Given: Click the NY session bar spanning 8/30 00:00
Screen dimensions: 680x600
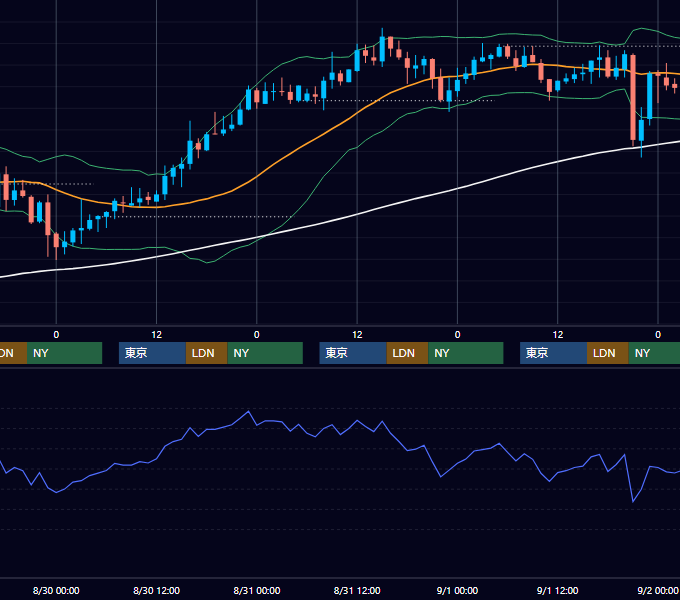Looking at the screenshot, I should point(64,353).
